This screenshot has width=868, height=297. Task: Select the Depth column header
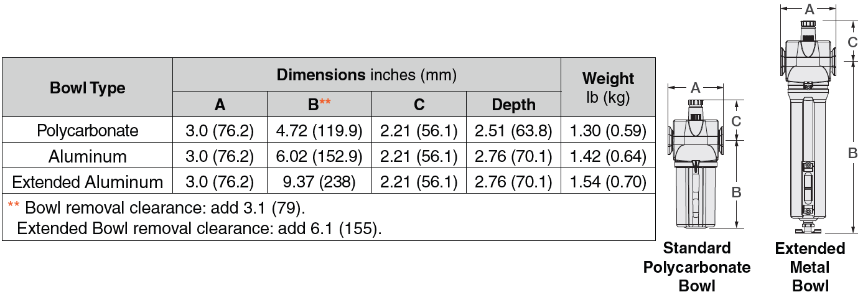(x=513, y=104)
